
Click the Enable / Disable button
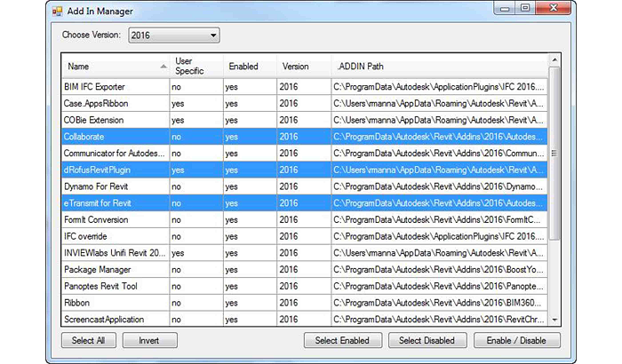(516, 341)
